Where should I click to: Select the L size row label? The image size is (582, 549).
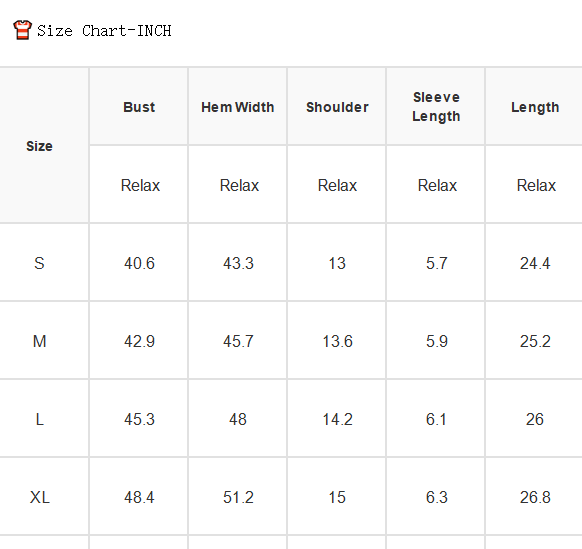[39, 419]
